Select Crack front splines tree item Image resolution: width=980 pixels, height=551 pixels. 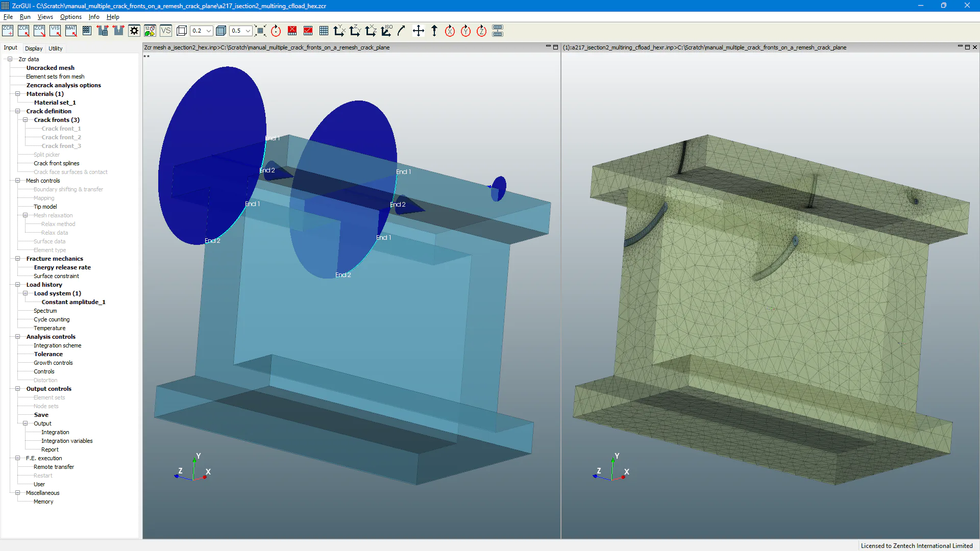pos(56,163)
